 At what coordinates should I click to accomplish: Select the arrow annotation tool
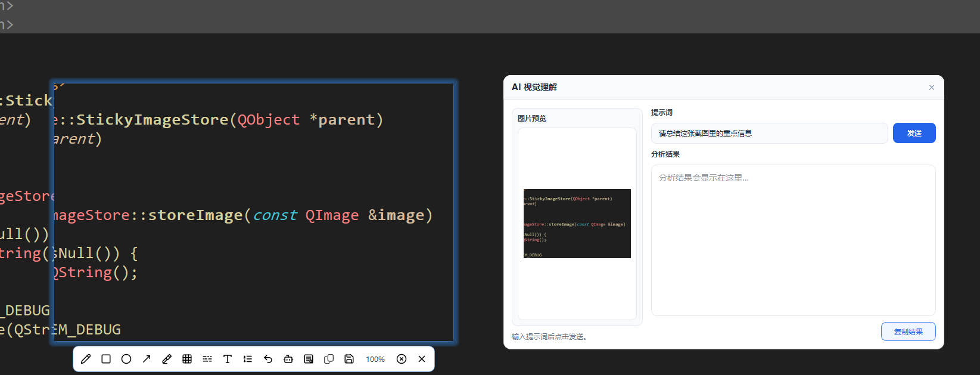click(x=147, y=359)
